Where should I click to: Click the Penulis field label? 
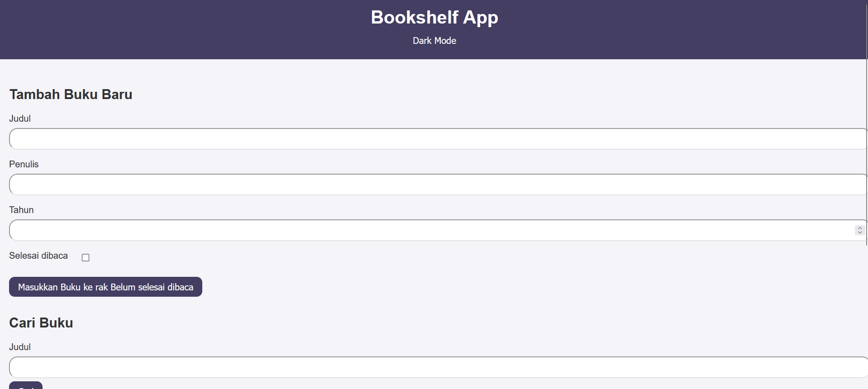click(x=24, y=164)
